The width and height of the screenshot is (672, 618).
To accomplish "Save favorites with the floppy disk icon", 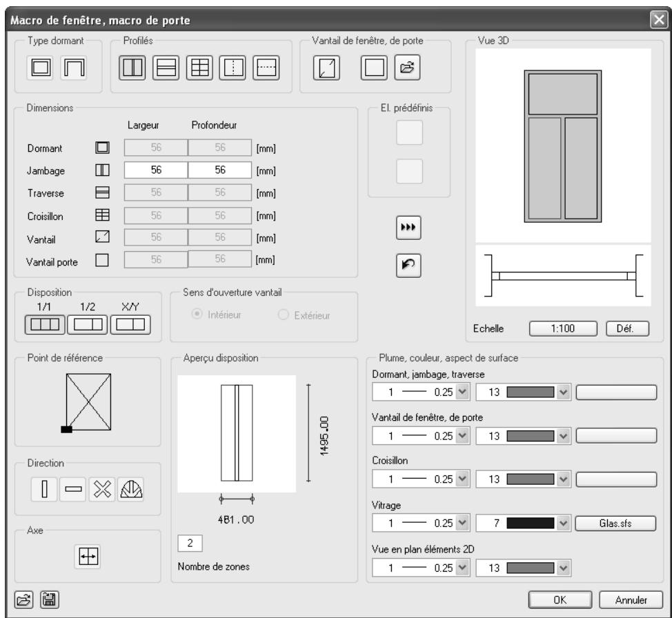I will point(49,599).
